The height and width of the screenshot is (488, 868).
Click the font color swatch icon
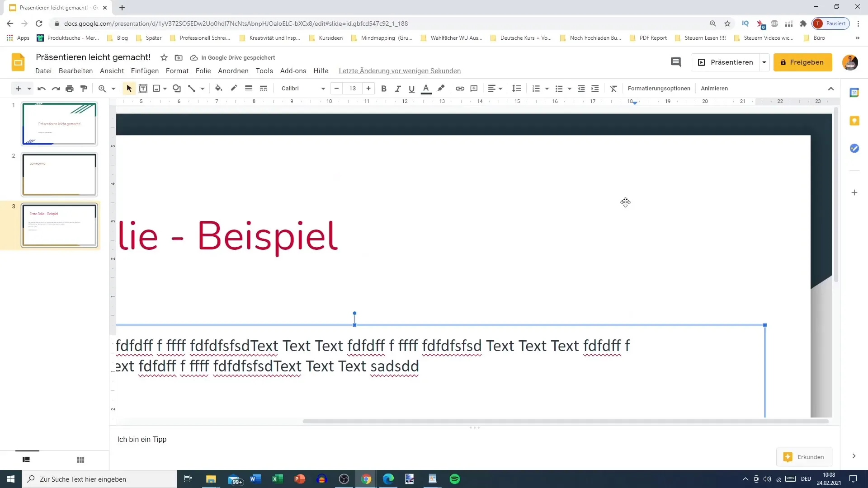tap(426, 88)
